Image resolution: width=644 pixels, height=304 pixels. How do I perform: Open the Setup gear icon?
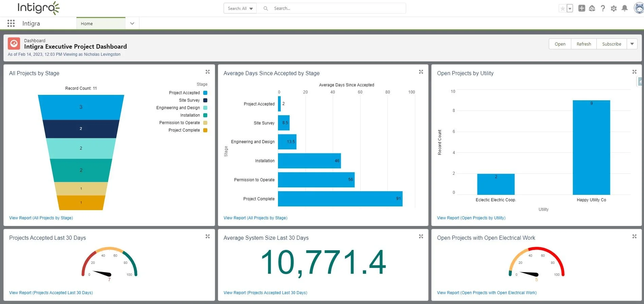pyautogui.click(x=613, y=8)
